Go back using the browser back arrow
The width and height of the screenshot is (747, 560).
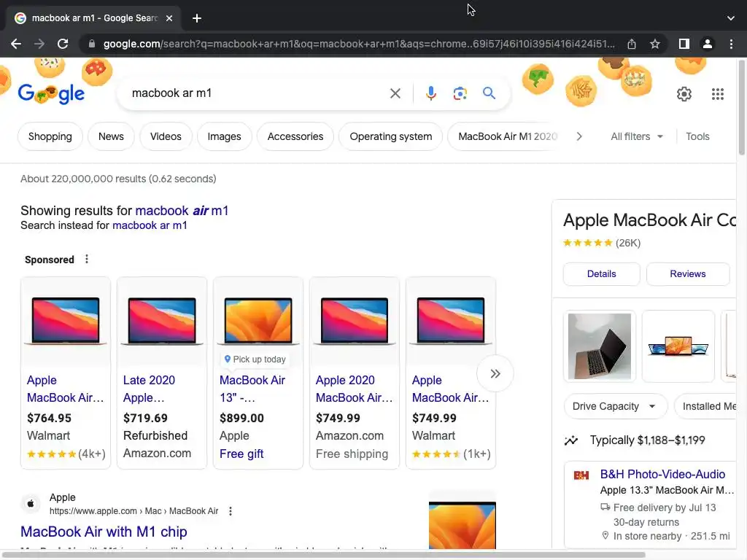click(16, 44)
